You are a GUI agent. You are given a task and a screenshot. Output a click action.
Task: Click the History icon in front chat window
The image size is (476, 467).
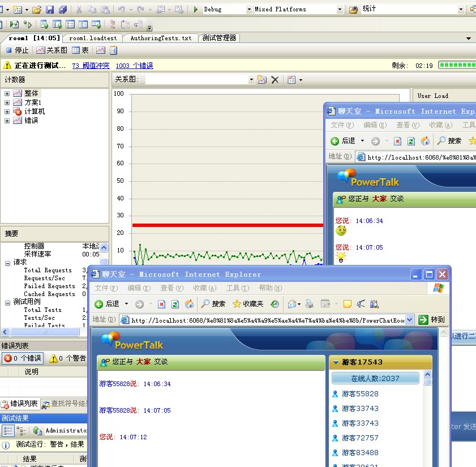tap(275, 303)
